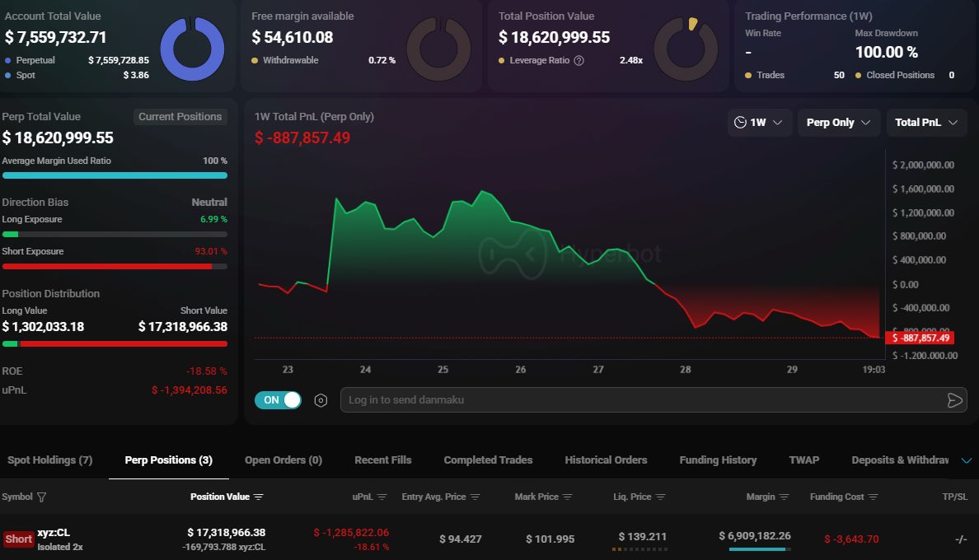Sort by Funding Cost icon

[874, 497]
